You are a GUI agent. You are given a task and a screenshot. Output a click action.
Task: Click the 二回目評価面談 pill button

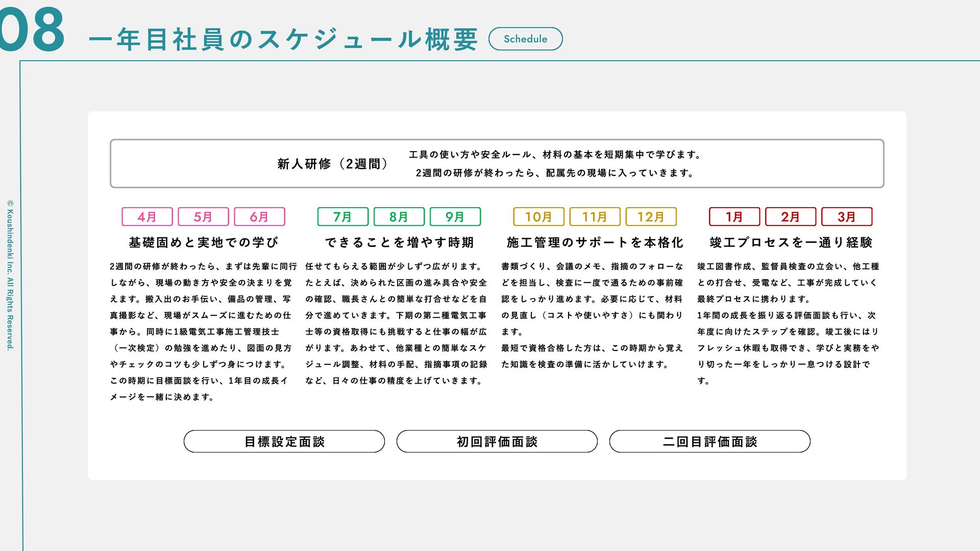coord(709,441)
